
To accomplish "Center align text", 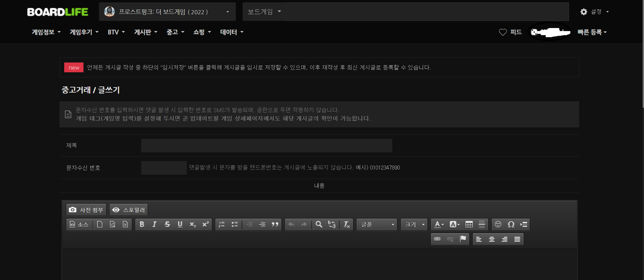I will [x=492, y=239].
